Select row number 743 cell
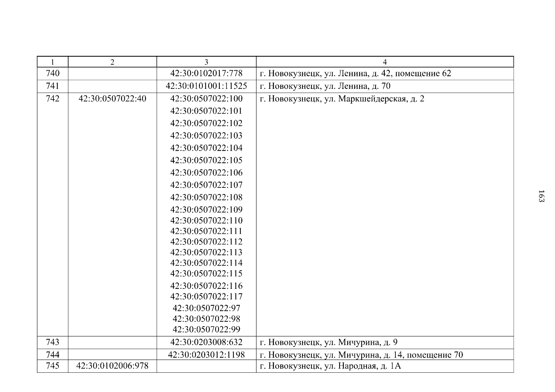 click(53, 342)
